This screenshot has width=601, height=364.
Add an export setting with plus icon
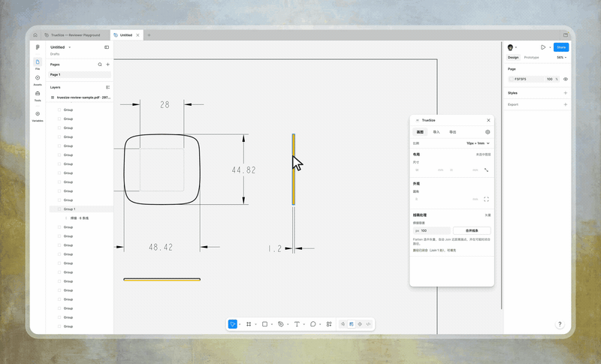(x=566, y=104)
